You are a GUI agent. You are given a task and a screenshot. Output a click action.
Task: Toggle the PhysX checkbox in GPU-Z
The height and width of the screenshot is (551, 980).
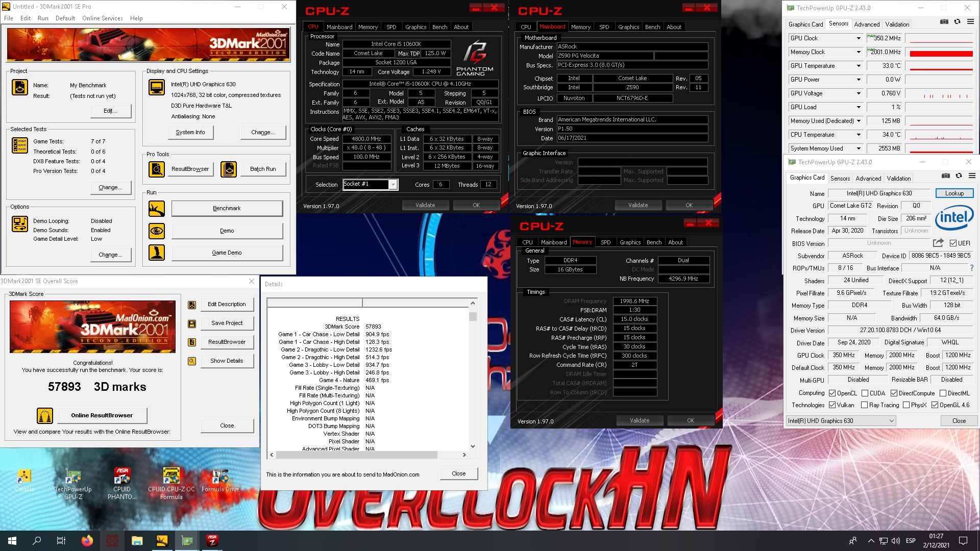(x=906, y=405)
